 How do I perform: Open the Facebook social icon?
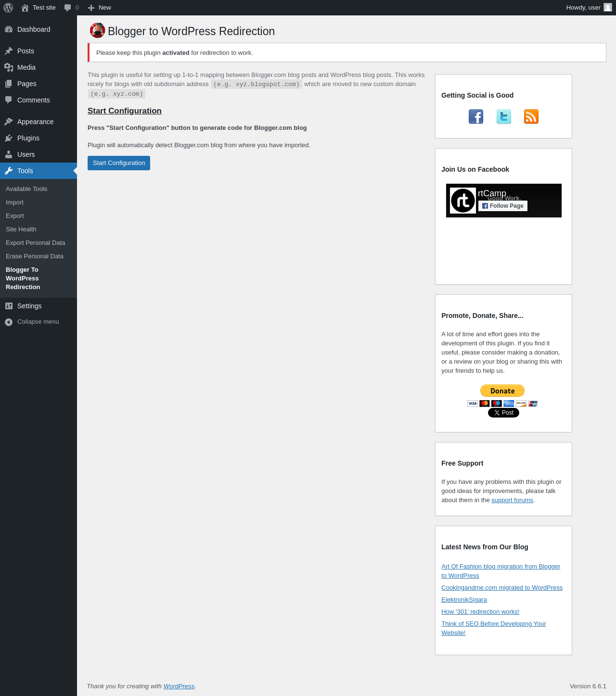(x=476, y=116)
